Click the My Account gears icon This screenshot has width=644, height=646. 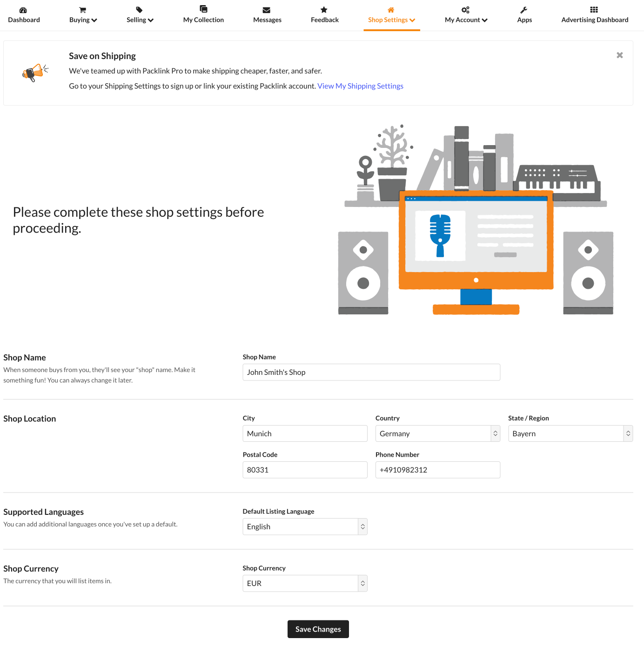(x=465, y=10)
